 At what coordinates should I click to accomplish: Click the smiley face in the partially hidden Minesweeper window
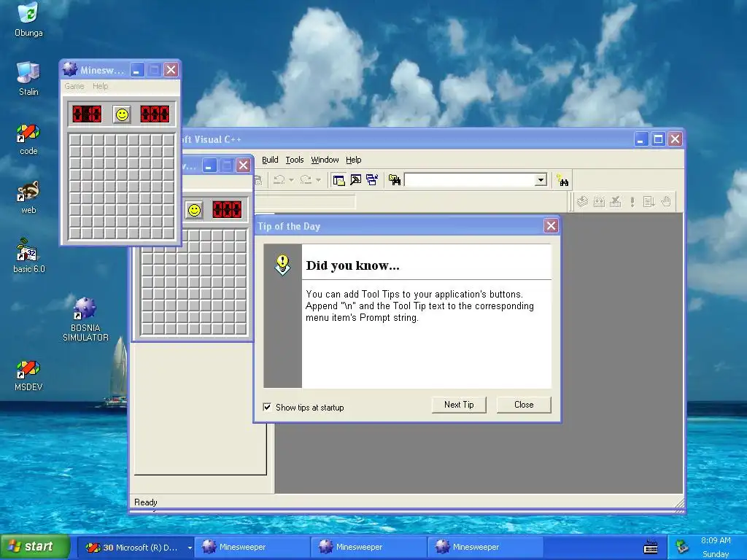click(x=194, y=210)
